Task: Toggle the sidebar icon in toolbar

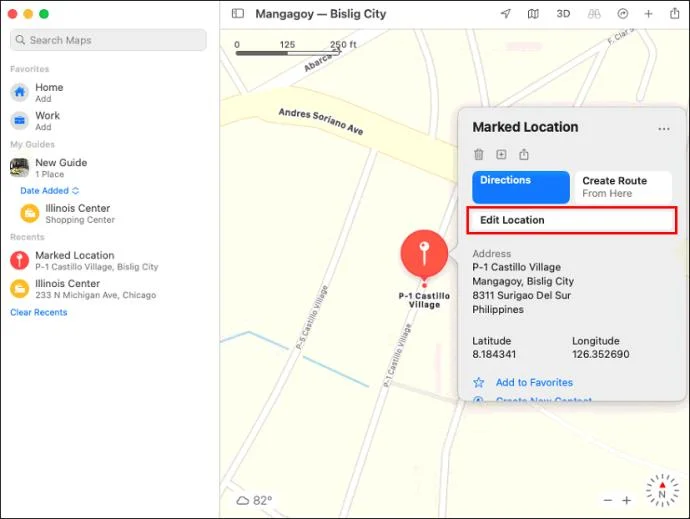Action: [x=238, y=14]
